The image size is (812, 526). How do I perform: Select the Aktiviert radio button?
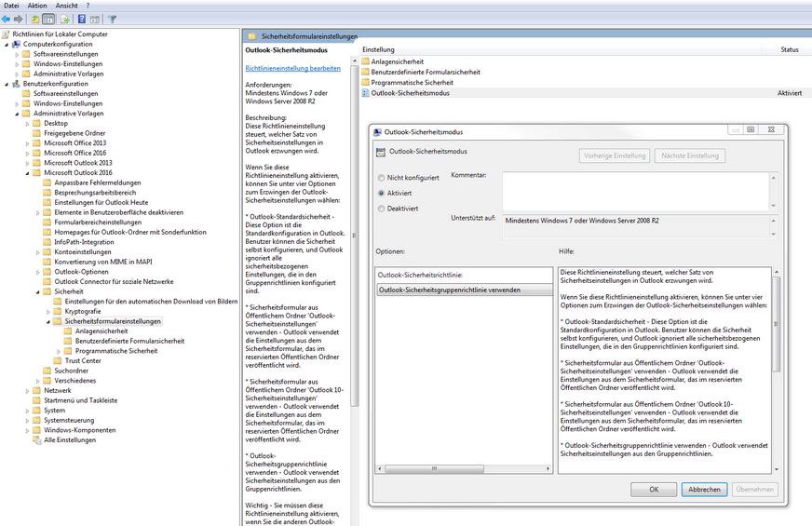coord(381,193)
